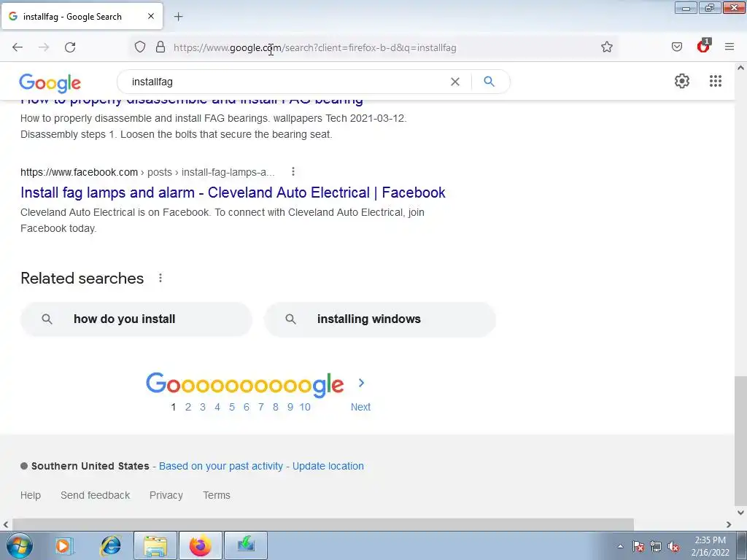Open Windows Explorer folder in taskbar
This screenshot has width=747, height=560.
(155, 545)
